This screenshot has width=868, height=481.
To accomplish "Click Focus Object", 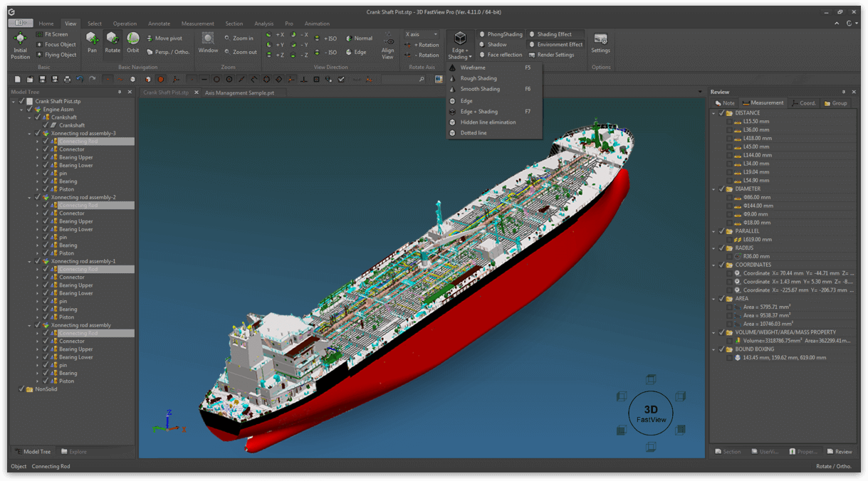I will coord(56,44).
